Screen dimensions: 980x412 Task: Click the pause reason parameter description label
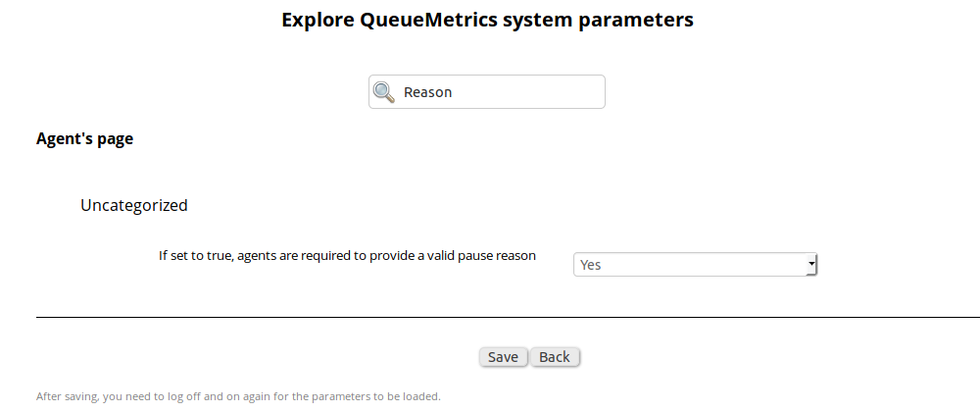click(x=347, y=255)
